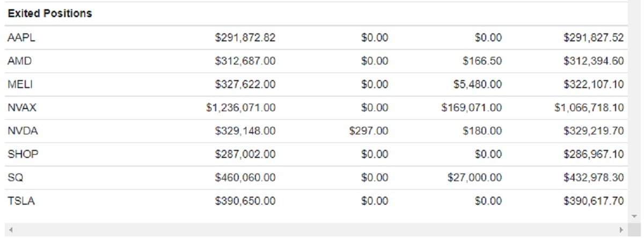Click the $291,872.82 amount for AAPL
644x238 pixels.
(x=245, y=38)
